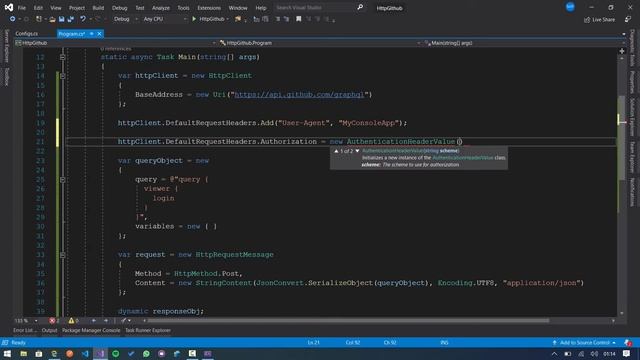Click the previous issue arrow in bottom bar

93,321
